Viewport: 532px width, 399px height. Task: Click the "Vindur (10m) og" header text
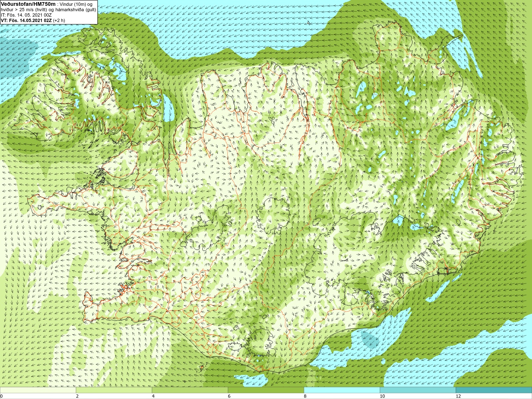(x=76, y=4)
